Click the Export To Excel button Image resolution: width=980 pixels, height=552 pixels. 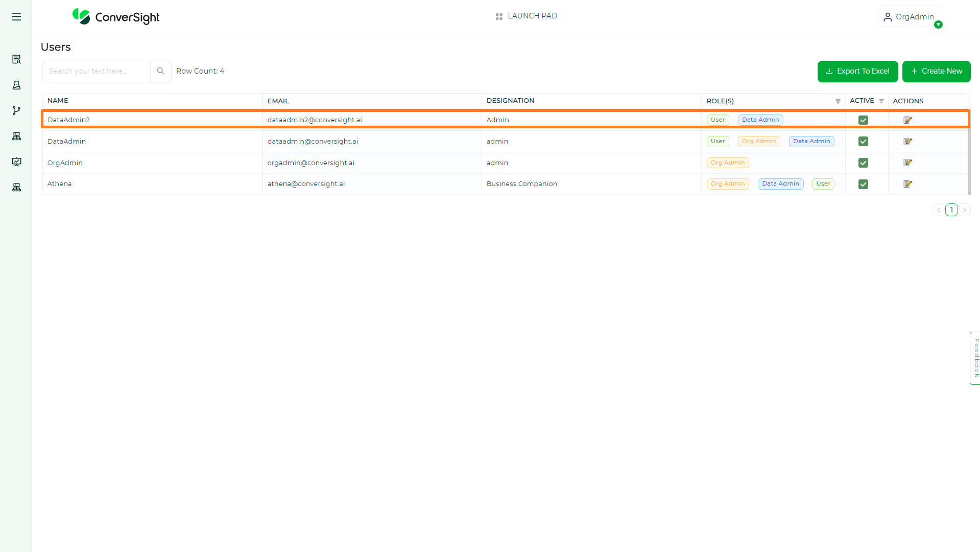click(857, 71)
